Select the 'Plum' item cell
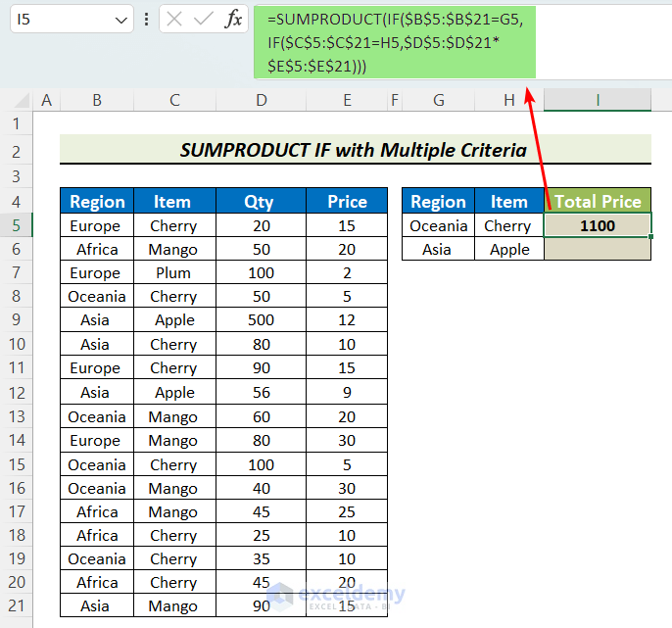Viewport: 672px width, 628px height. [174, 272]
